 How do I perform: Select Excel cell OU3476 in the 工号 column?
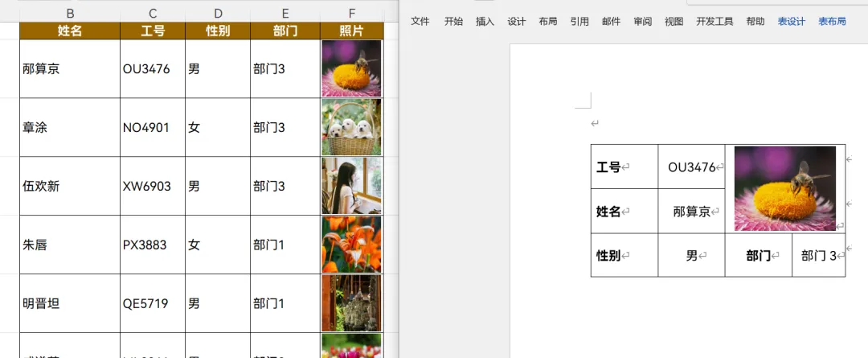tap(153, 68)
